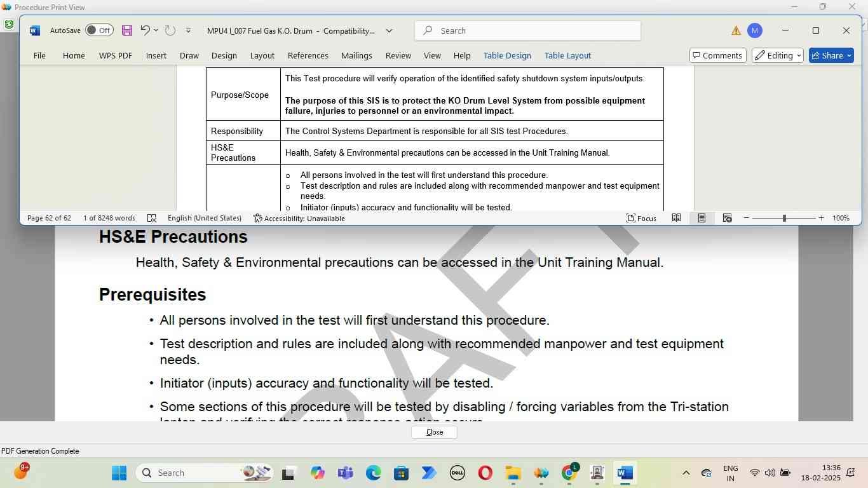Viewport: 868px width, 488px height.
Task: Open the Help tab
Action: (x=462, y=55)
